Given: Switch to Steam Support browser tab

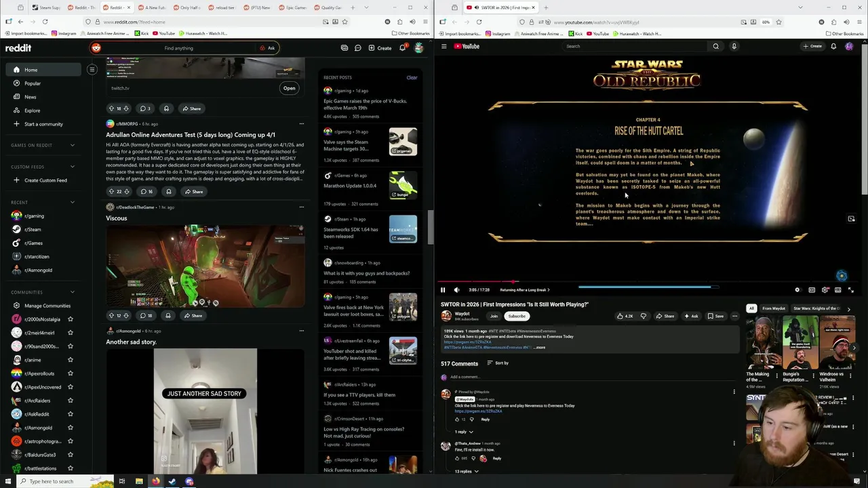Looking at the screenshot, I should coord(45,7).
